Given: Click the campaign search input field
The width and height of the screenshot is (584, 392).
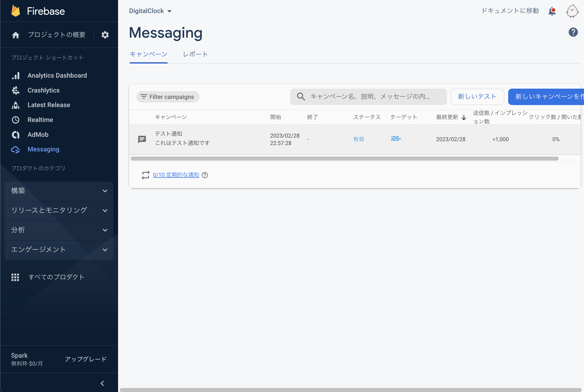Looking at the screenshot, I should coord(369,97).
